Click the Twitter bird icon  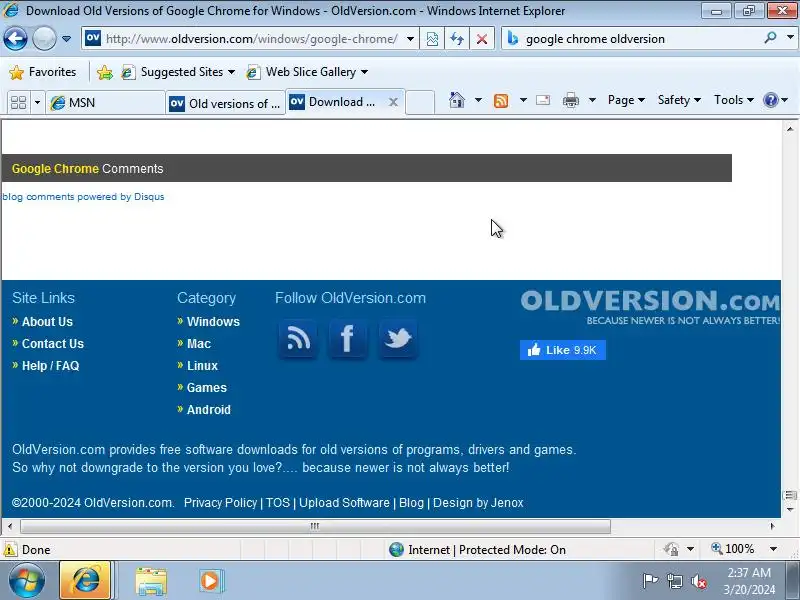point(398,339)
